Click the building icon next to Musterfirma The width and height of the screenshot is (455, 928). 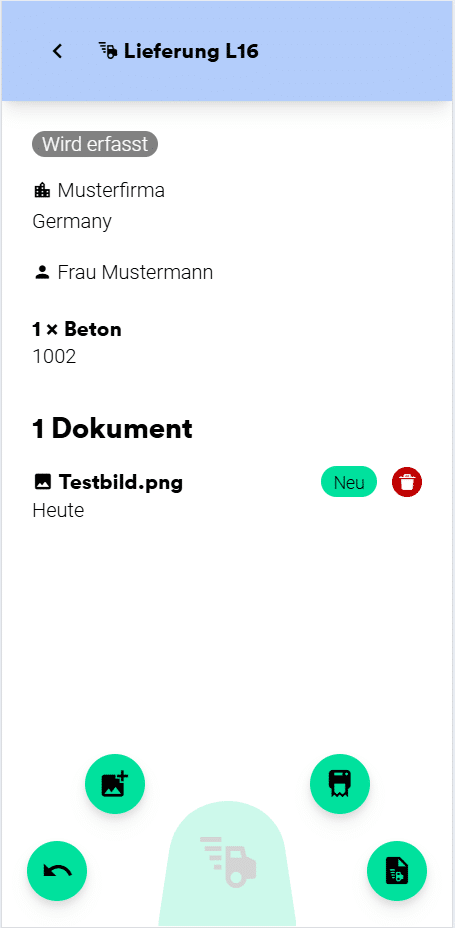[x=41, y=191]
